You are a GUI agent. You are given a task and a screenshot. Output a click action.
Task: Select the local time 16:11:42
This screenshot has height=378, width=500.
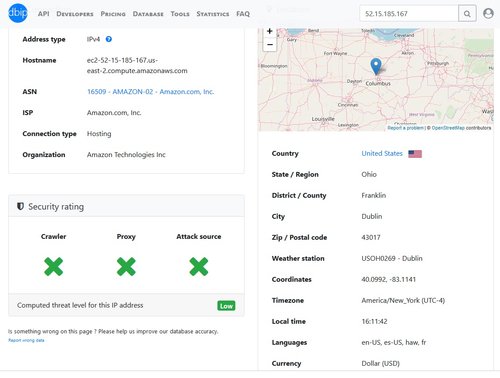[374, 321]
